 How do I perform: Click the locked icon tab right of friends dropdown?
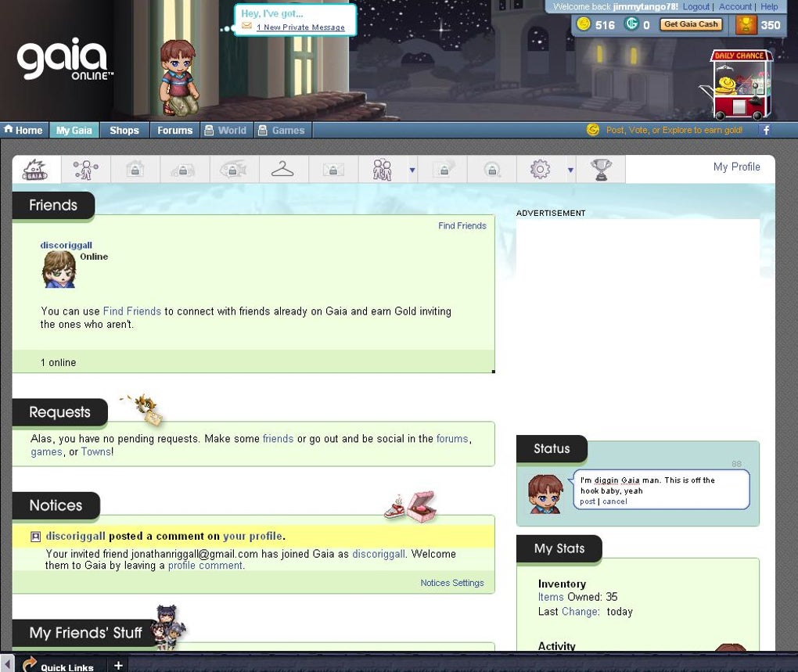pyautogui.click(x=444, y=170)
